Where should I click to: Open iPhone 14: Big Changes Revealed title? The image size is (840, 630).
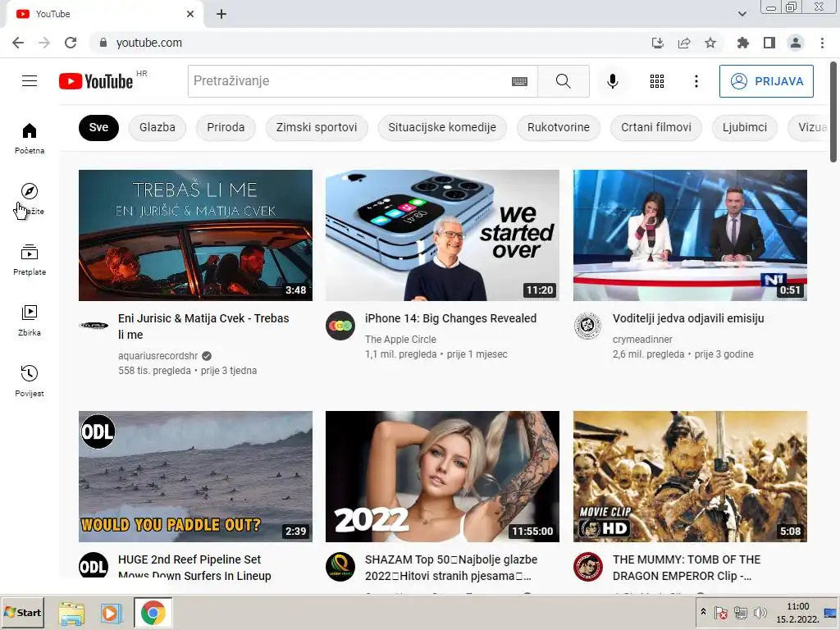click(450, 318)
